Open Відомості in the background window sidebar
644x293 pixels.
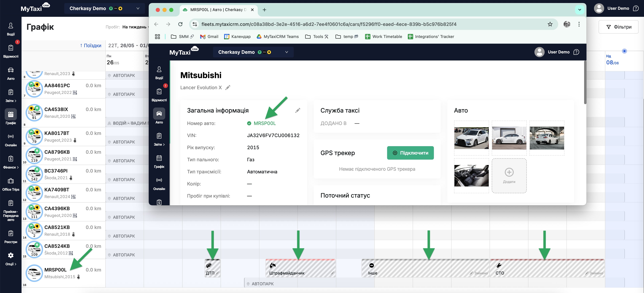[x=10, y=51]
